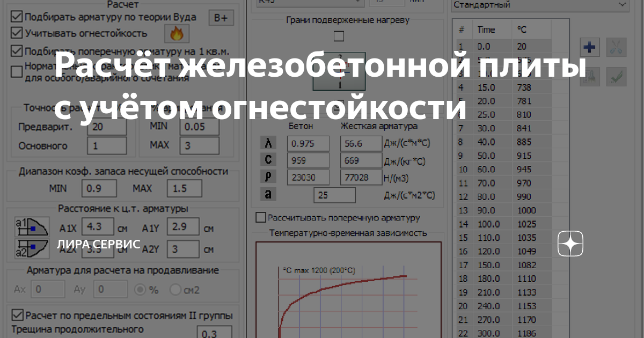Click the safety factor MIN field with 0.9
644x338 pixels.
[x=99, y=189]
